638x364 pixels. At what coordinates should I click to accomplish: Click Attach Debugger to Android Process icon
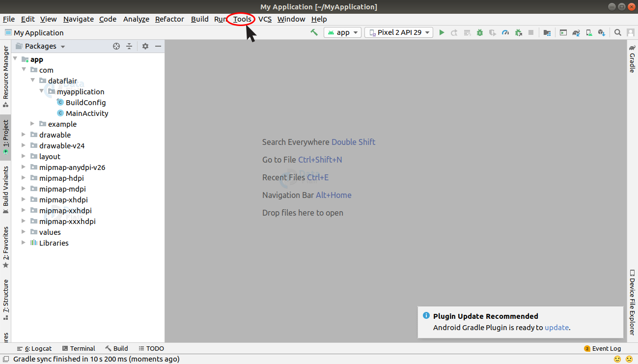(518, 32)
